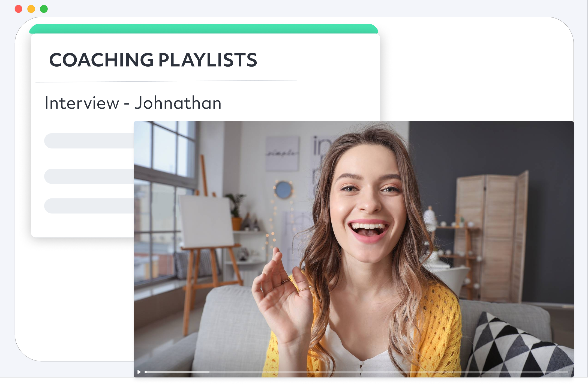Viewport: 588px width, 384px height.
Task: Play the interview video
Action: (x=139, y=372)
